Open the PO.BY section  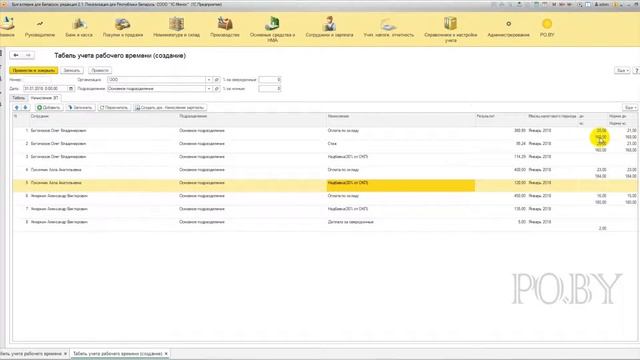pyautogui.click(x=547, y=28)
